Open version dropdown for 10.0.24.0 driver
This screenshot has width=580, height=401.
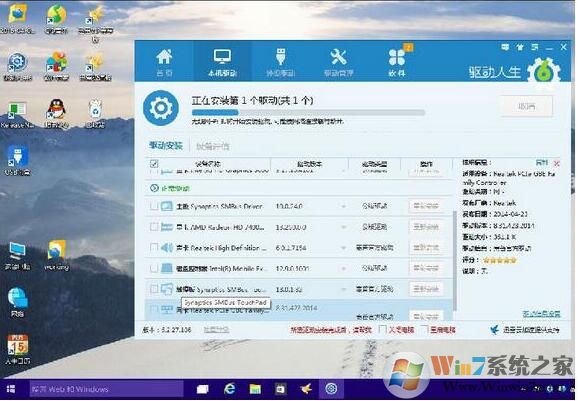[x=344, y=206]
